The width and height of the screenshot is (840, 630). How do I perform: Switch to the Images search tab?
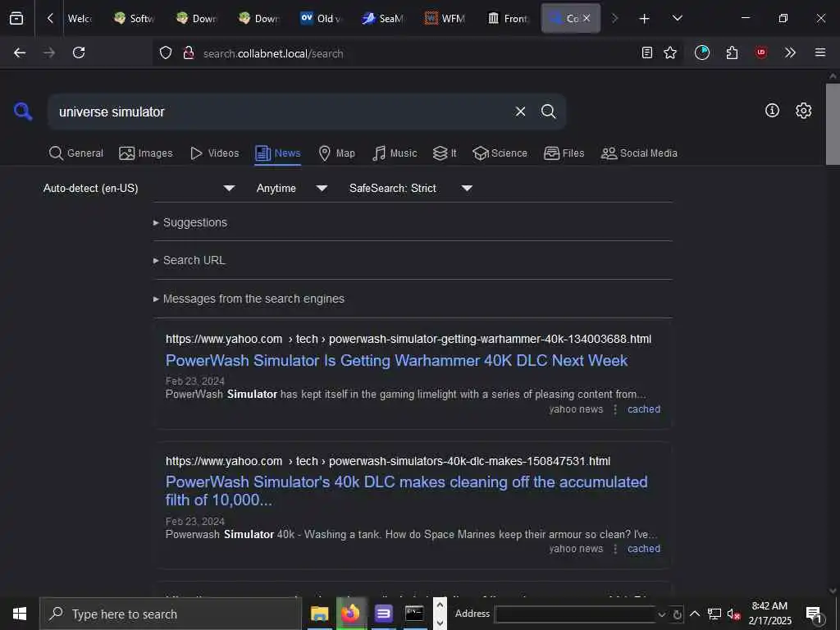click(146, 153)
